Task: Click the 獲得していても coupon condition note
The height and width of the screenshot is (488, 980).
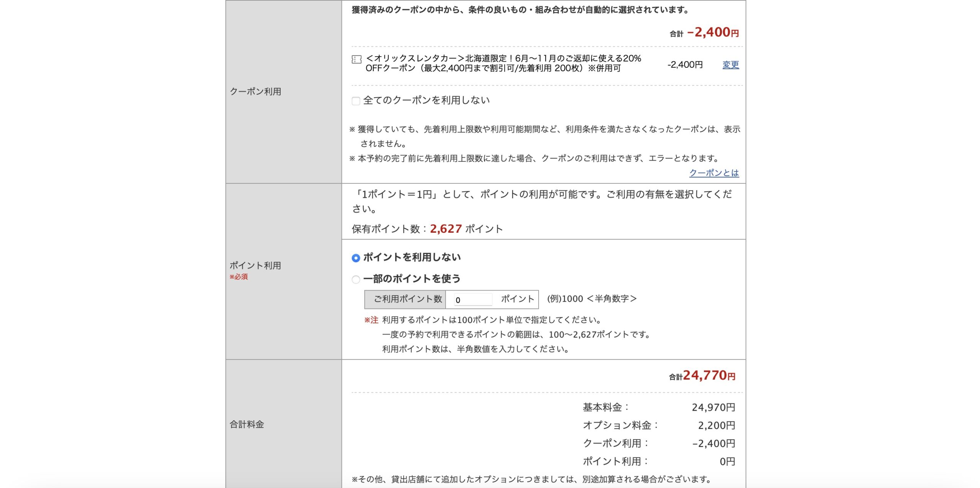Action: [x=545, y=136]
